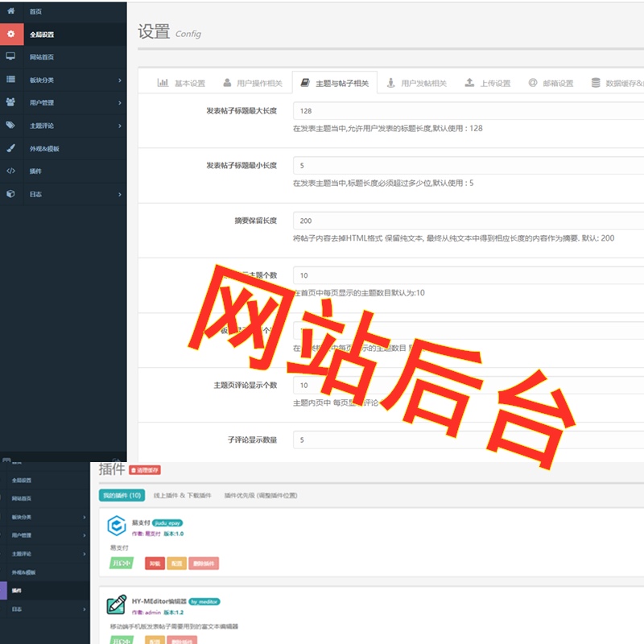Click the gear icon for 全局设置

click(x=10, y=35)
